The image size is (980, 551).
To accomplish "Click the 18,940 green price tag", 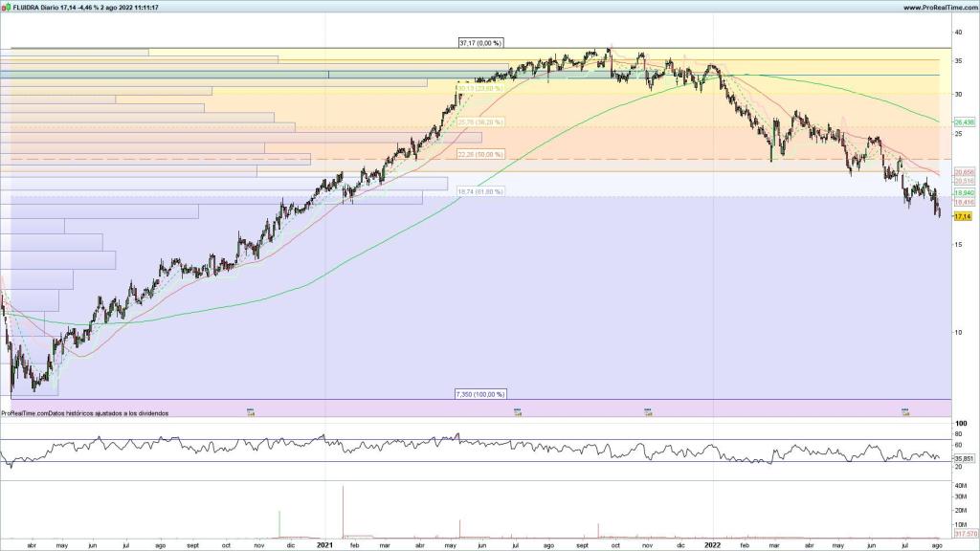I will click(964, 192).
